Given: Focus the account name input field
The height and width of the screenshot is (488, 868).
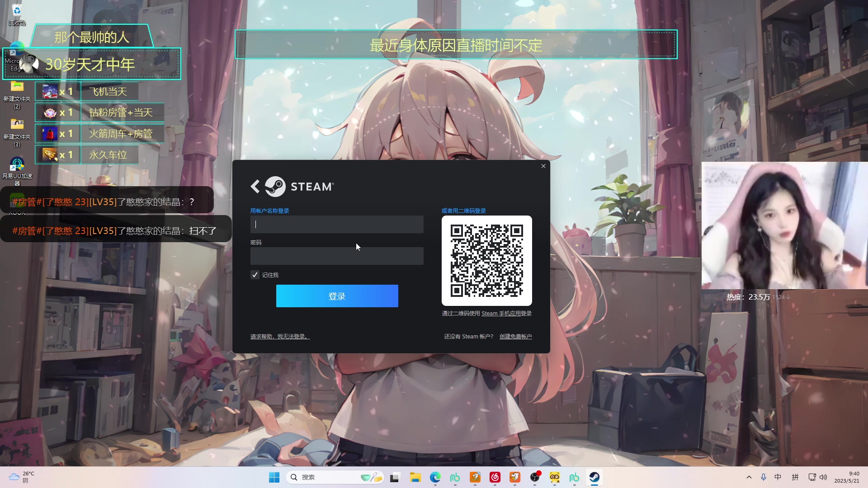Looking at the screenshot, I should point(337,224).
